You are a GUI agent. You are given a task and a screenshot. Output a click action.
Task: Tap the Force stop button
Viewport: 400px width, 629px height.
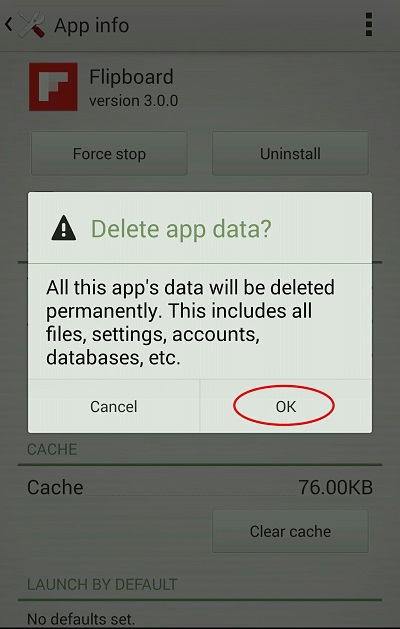(x=109, y=154)
